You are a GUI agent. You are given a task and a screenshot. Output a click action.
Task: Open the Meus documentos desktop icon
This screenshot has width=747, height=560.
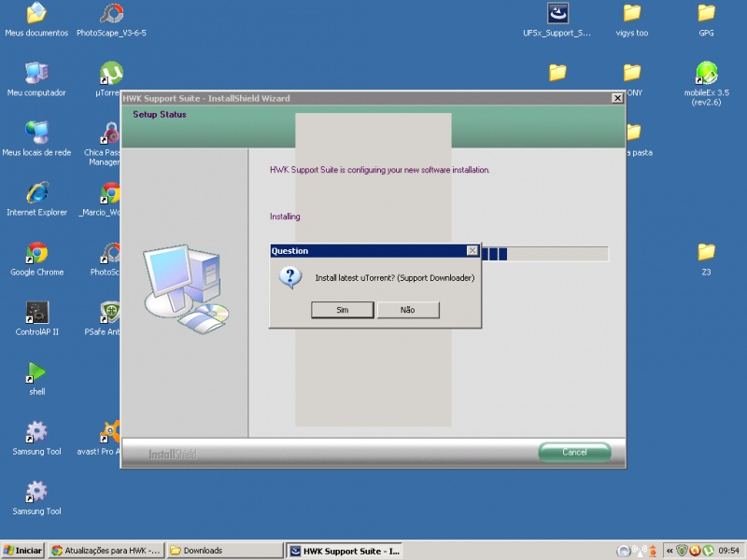coord(36,20)
